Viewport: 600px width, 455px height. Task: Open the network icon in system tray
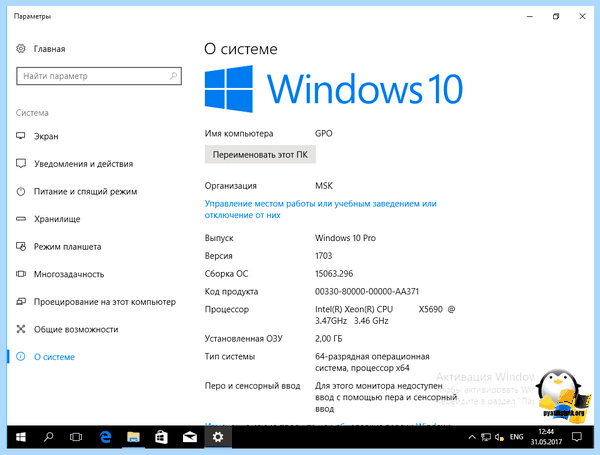[x=486, y=437]
